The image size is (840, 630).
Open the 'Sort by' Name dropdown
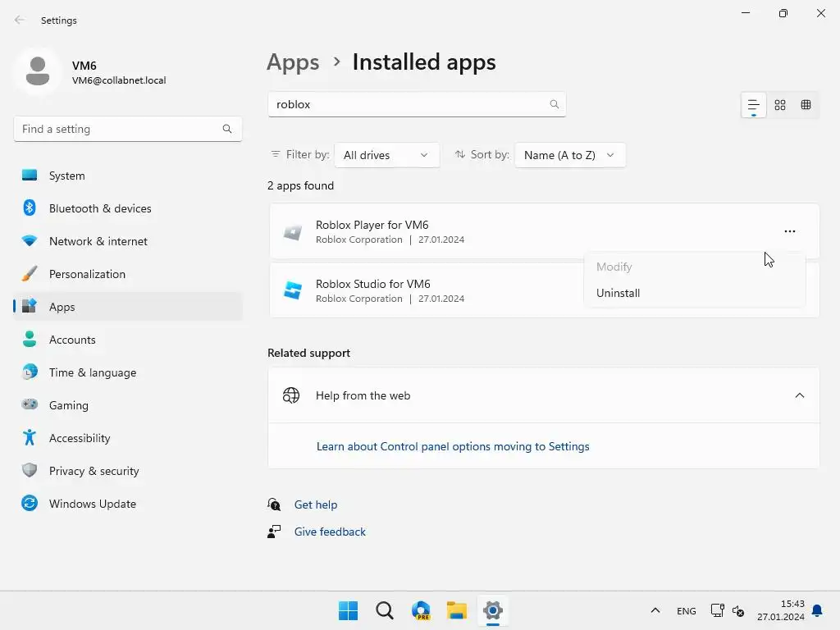pos(569,155)
